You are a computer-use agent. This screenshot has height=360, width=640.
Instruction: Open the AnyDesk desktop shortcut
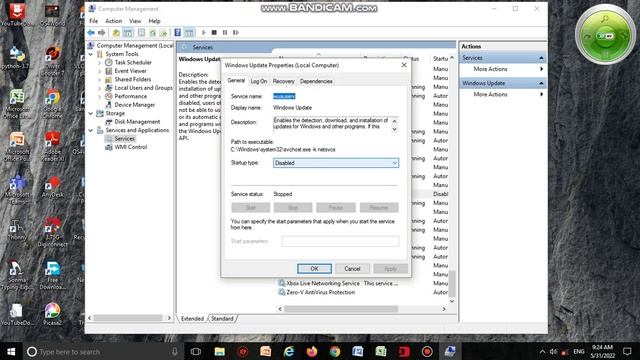[x=52, y=187]
